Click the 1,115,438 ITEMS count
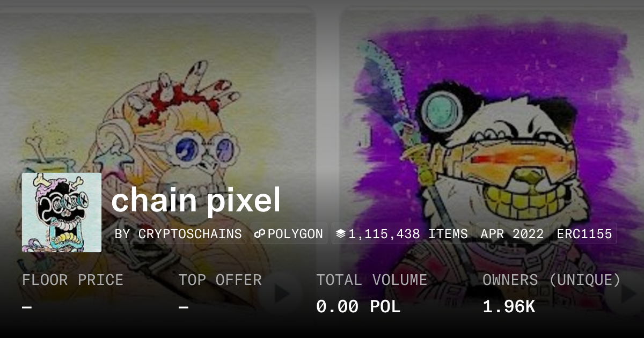Image resolution: width=644 pixels, height=338 pixels. click(x=408, y=234)
